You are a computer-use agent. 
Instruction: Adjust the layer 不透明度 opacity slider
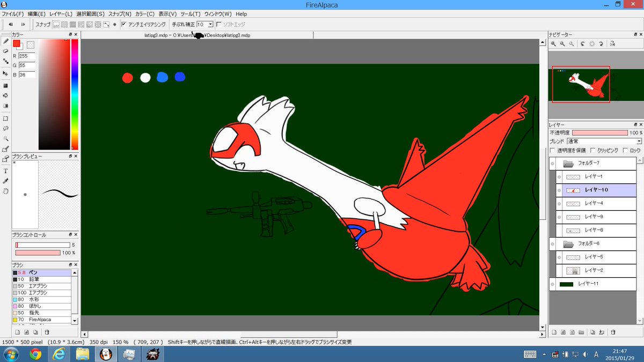click(599, 132)
